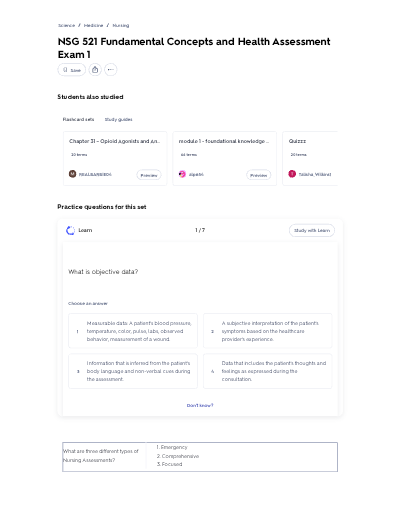
Task: Click the three types of Nursing Assessments term
Action: click(x=101, y=455)
